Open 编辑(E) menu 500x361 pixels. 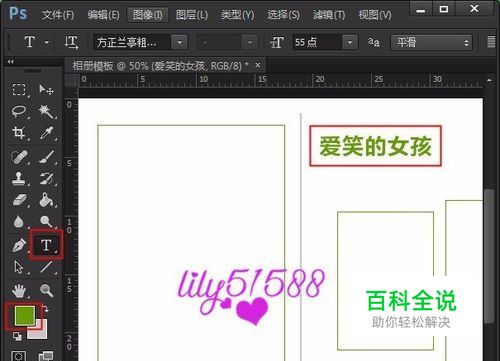point(103,15)
